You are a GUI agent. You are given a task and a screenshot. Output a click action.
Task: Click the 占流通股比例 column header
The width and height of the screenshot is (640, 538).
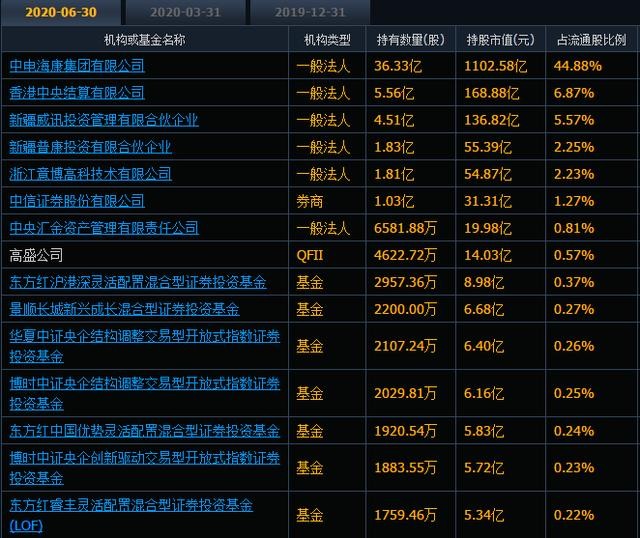coord(591,40)
